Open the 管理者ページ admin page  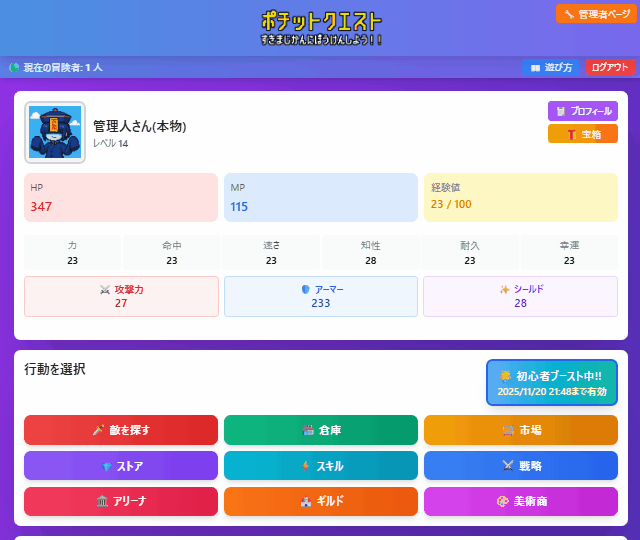[596, 14]
